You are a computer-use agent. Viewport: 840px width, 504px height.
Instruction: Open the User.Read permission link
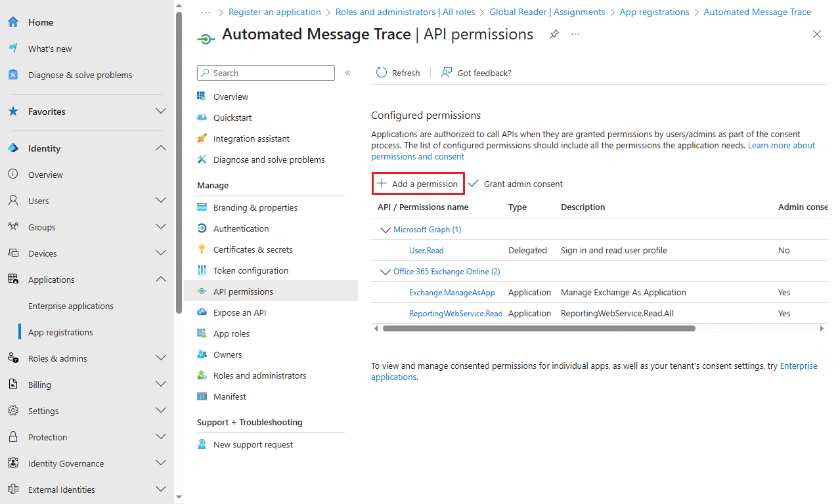[426, 250]
